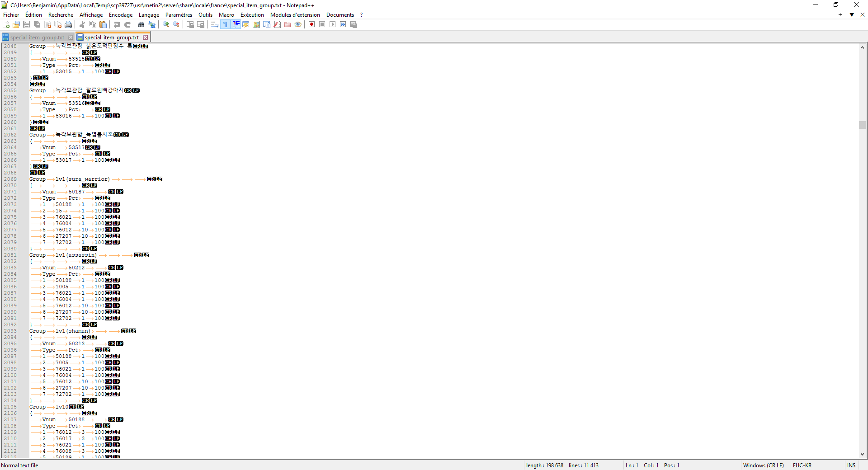
Task: Switch to the inactive special_item_group.txt tab
Action: tap(37, 38)
